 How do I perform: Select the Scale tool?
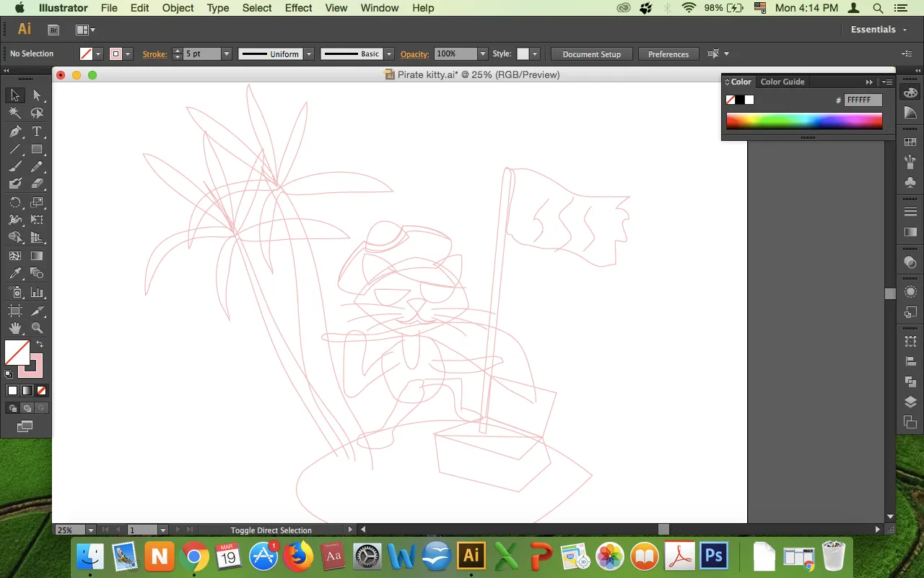coord(38,202)
